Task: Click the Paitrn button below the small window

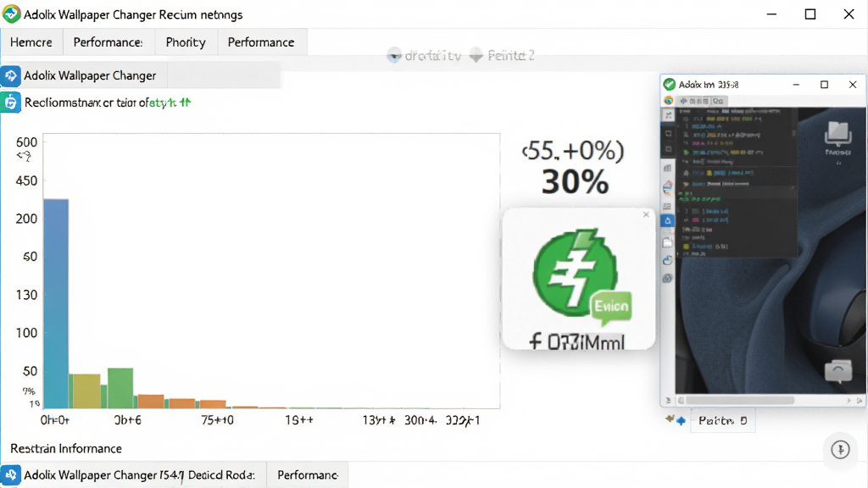Action: click(x=722, y=420)
